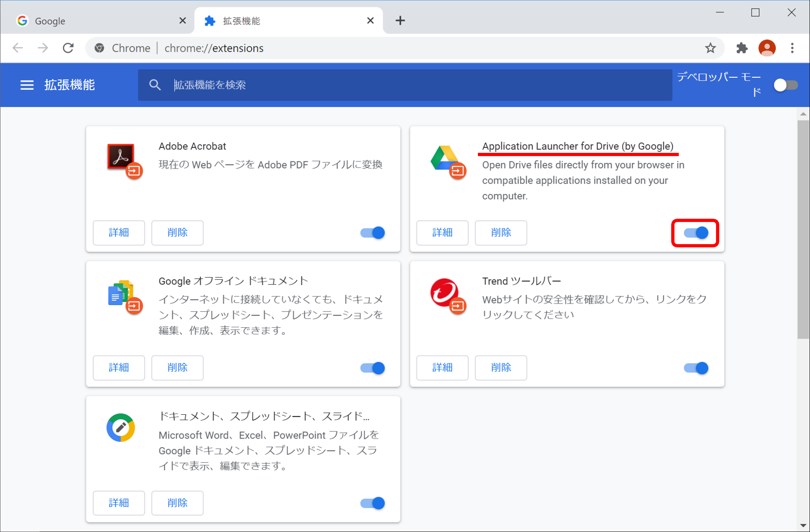Click the Chrome site info icon
This screenshot has width=810, height=532.
click(99, 48)
